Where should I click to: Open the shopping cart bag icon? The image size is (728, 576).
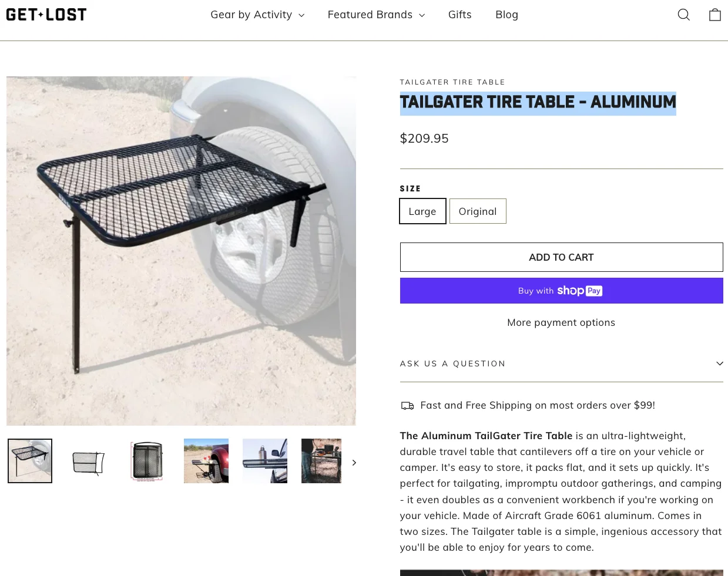tap(714, 15)
